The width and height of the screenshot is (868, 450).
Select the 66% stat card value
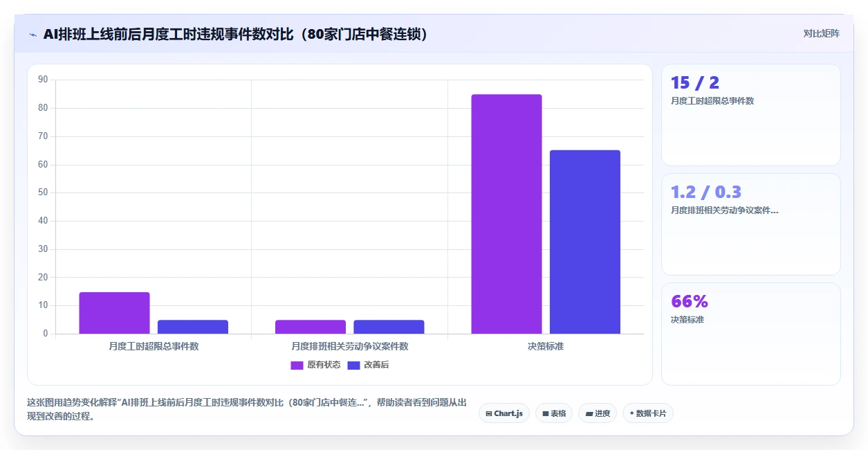click(690, 302)
